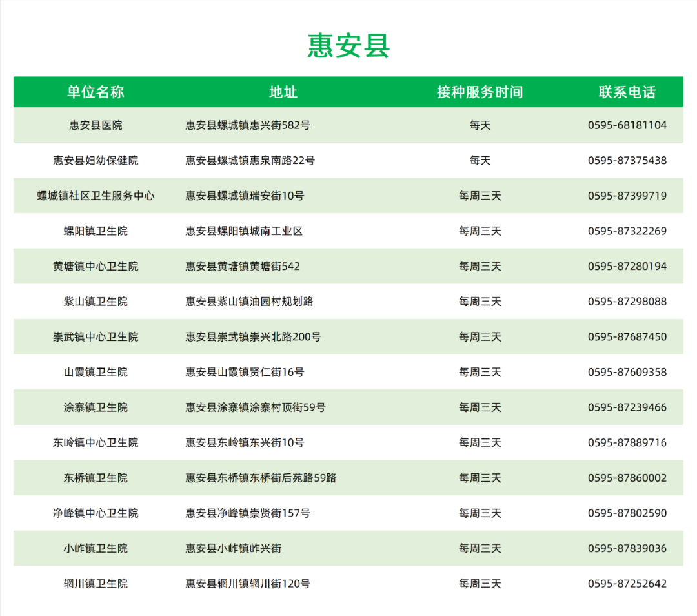697x616 pixels.
Task: Click the 惠安县 page title
Action: pos(348,46)
